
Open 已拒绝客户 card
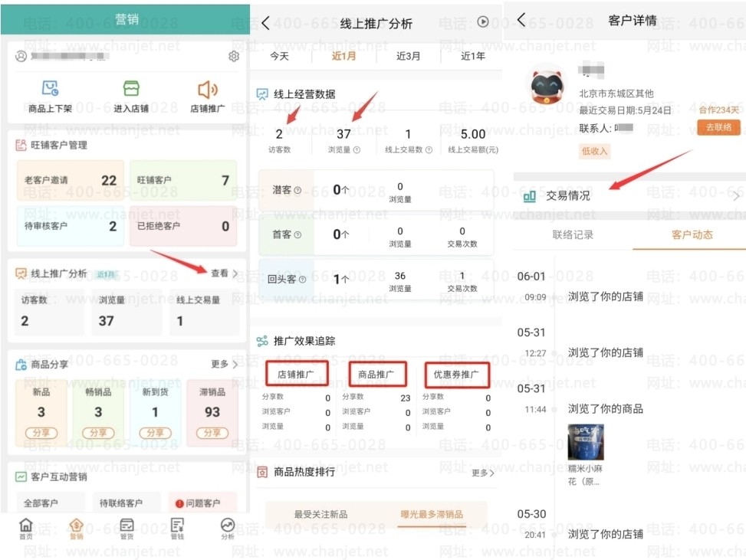pos(183,226)
